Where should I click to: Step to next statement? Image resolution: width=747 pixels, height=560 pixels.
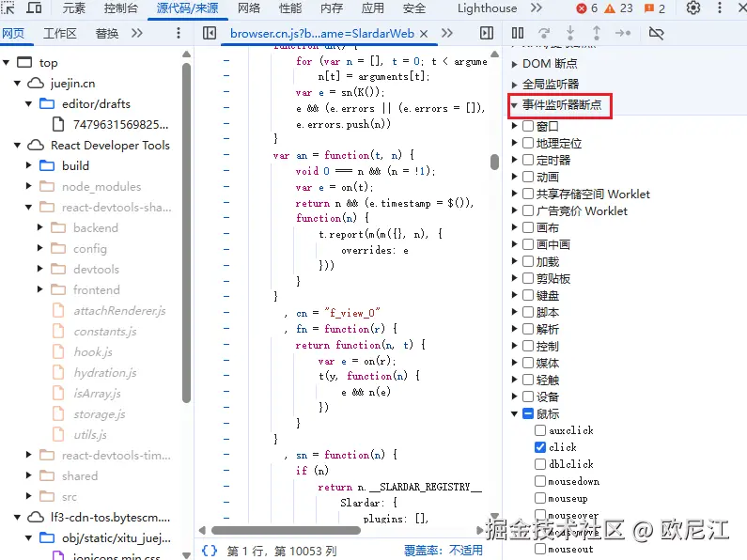tap(623, 33)
